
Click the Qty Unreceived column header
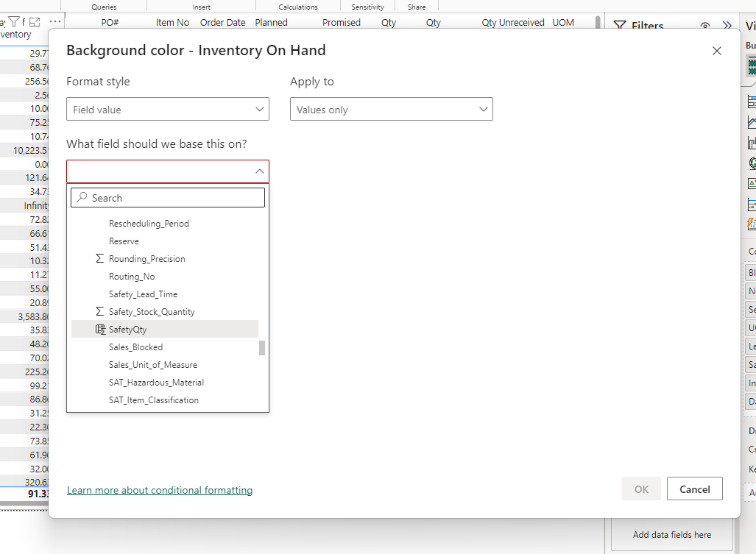tap(512, 23)
